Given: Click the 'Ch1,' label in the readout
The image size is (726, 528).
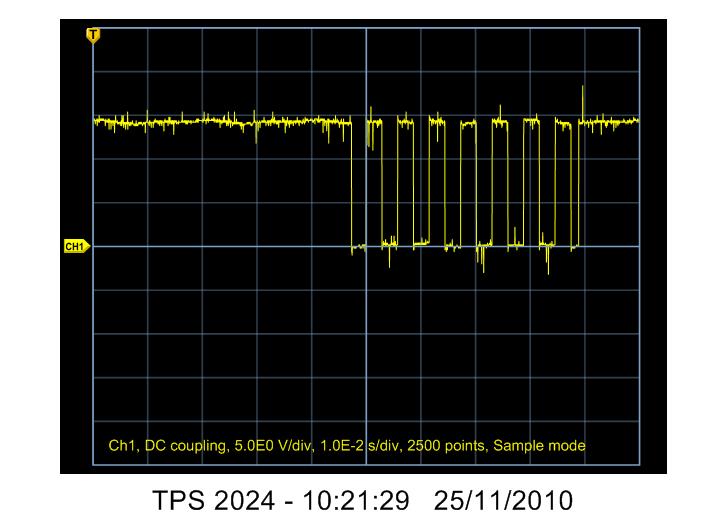Looking at the screenshot, I should click(124, 446).
